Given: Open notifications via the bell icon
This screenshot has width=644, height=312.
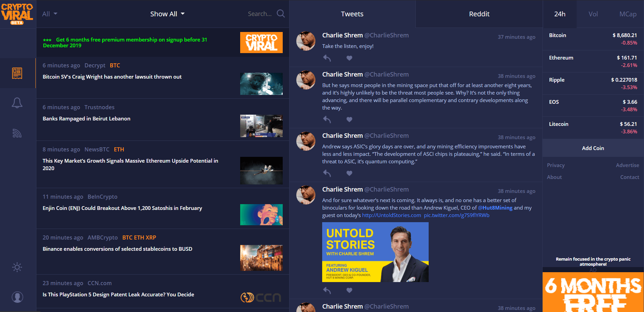Looking at the screenshot, I should pos(18,102).
